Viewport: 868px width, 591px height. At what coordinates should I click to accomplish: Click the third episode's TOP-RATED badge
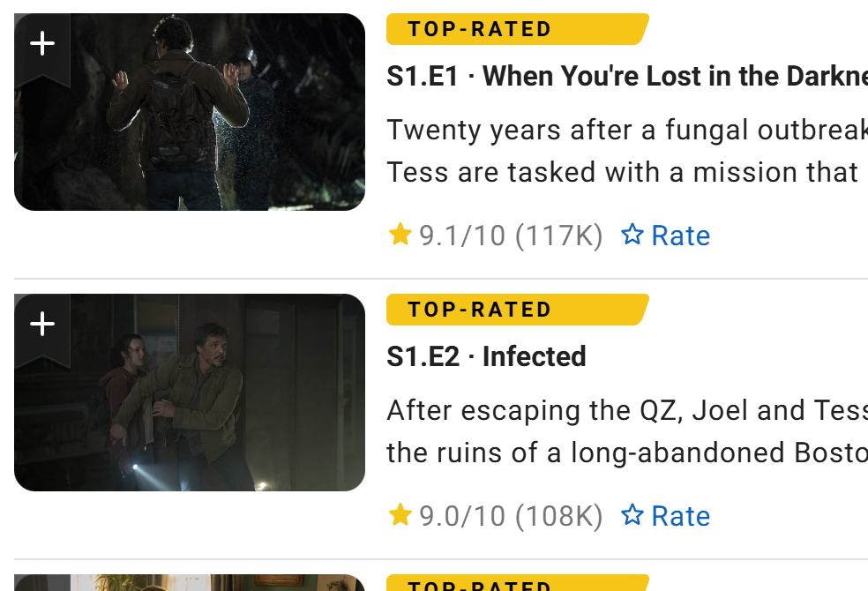[517, 583]
